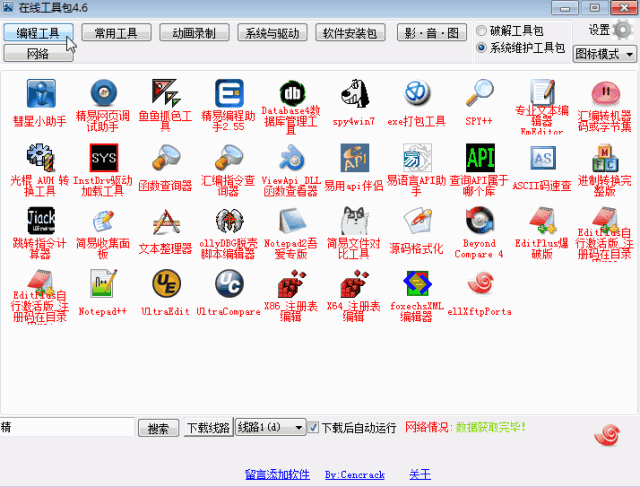Open the 跳转指令计算器 Jiack icon
The width and height of the screenshot is (640, 487).
pyautogui.click(x=41, y=221)
